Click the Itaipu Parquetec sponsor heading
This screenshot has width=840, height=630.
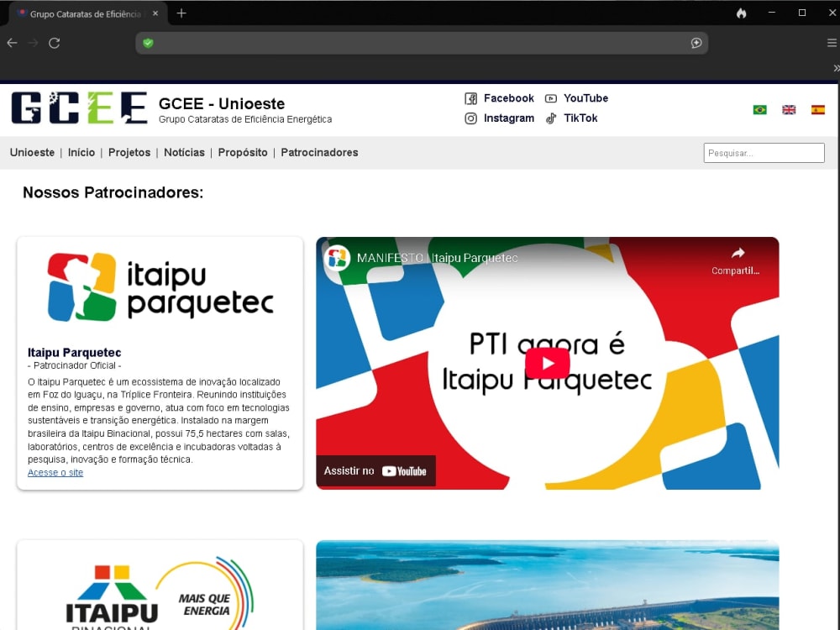pyautogui.click(x=75, y=353)
